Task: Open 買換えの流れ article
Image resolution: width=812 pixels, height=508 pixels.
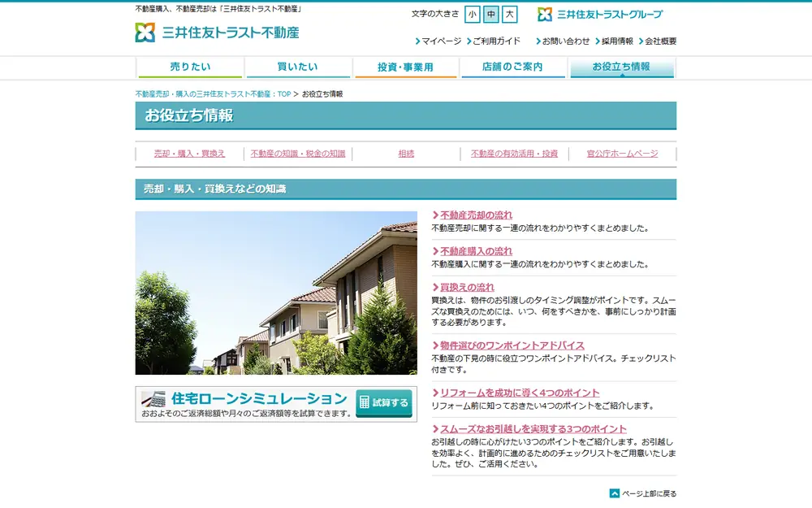Action: (x=467, y=287)
